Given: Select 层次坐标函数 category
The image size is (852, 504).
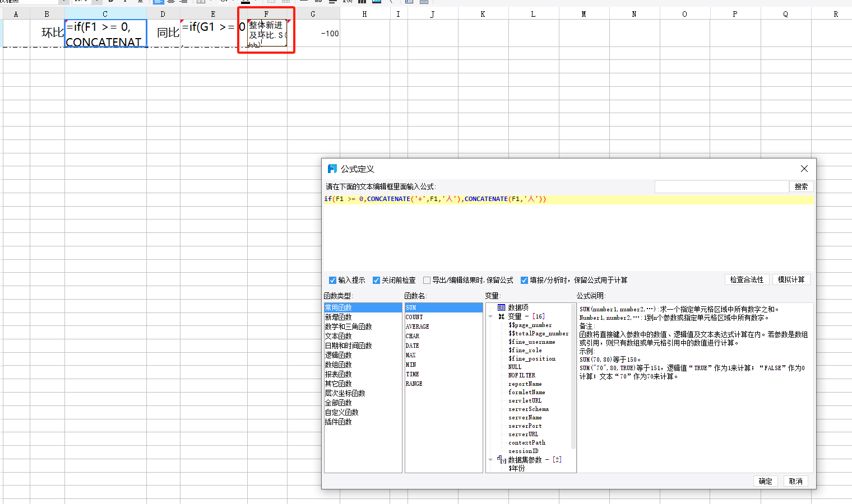Looking at the screenshot, I should pyautogui.click(x=345, y=393).
